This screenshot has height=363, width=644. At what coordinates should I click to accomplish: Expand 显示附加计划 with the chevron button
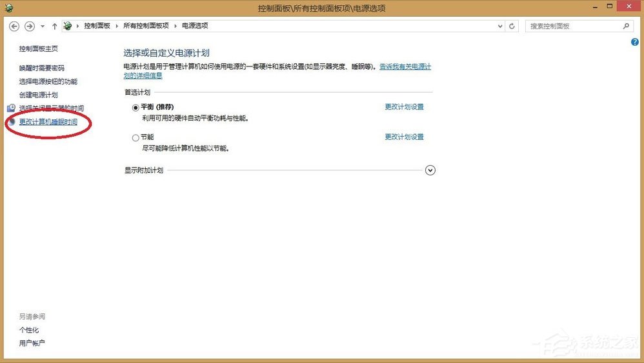[430, 170]
